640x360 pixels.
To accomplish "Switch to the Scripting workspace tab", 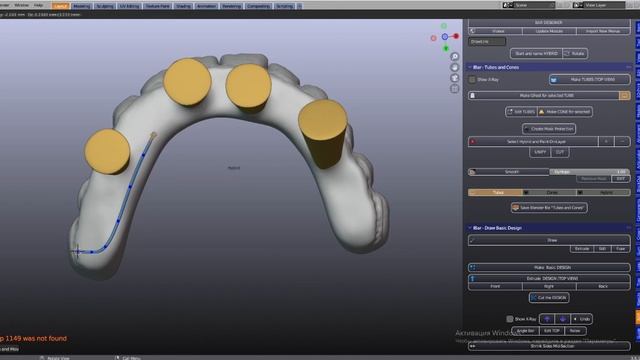I will click(284, 6).
